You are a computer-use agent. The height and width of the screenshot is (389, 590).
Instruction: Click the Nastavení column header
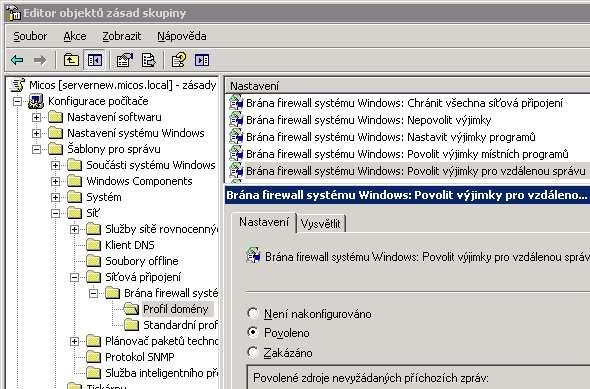click(x=408, y=86)
